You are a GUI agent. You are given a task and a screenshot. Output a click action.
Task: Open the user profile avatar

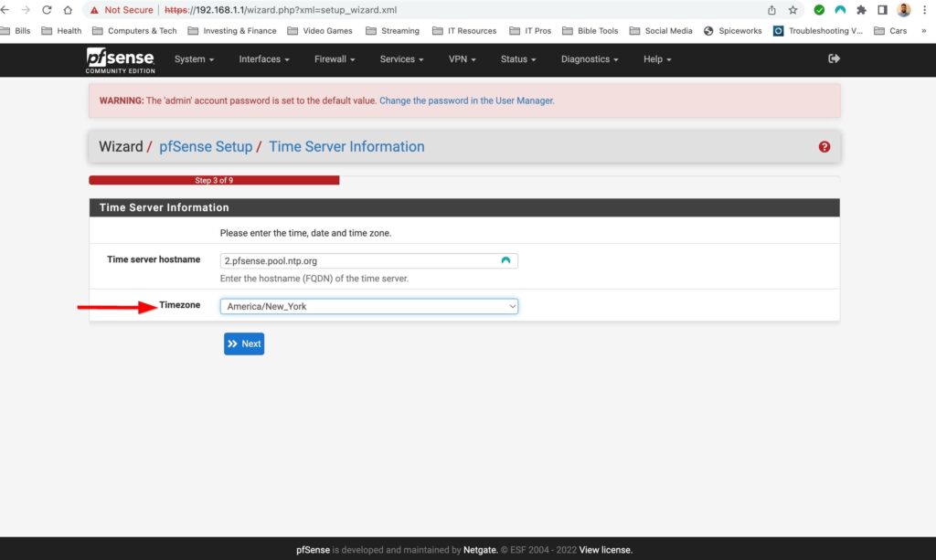[x=904, y=10]
